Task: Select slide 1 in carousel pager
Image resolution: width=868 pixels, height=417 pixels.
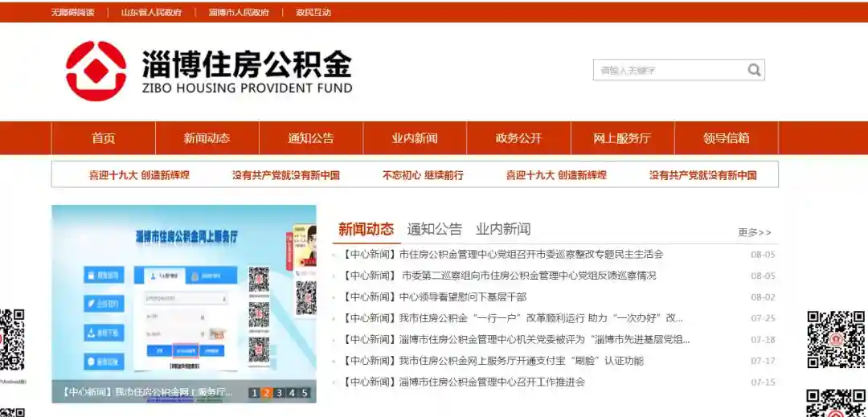Action: 254,393
